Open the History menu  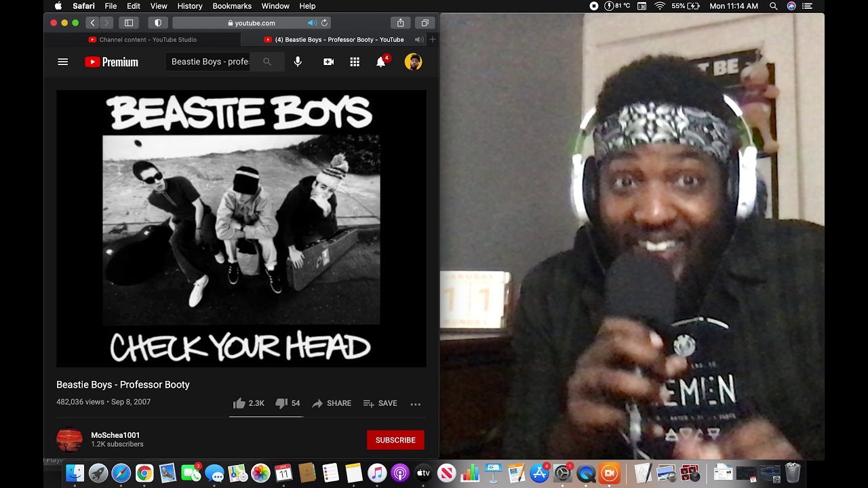pyautogui.click(x=190, y=6)
